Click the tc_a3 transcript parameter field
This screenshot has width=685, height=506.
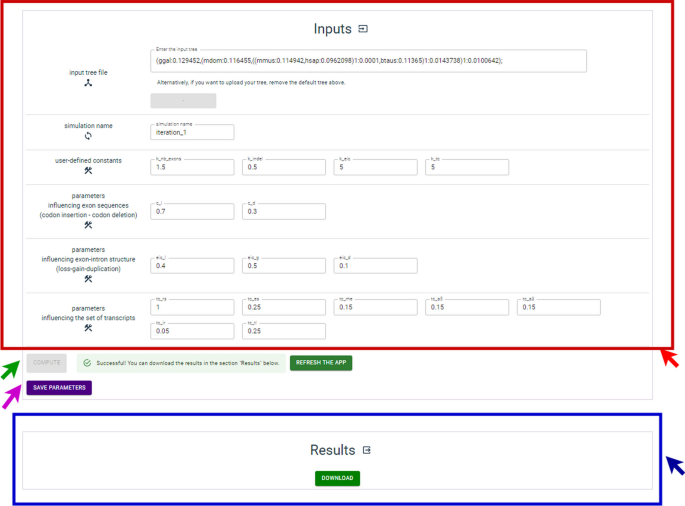point(559,307)
